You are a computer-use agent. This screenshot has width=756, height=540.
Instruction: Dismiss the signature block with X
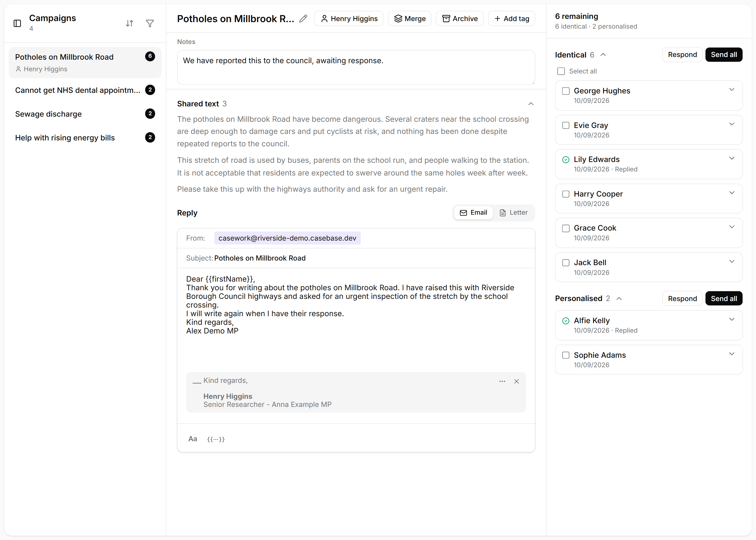[x=516, y=382]
